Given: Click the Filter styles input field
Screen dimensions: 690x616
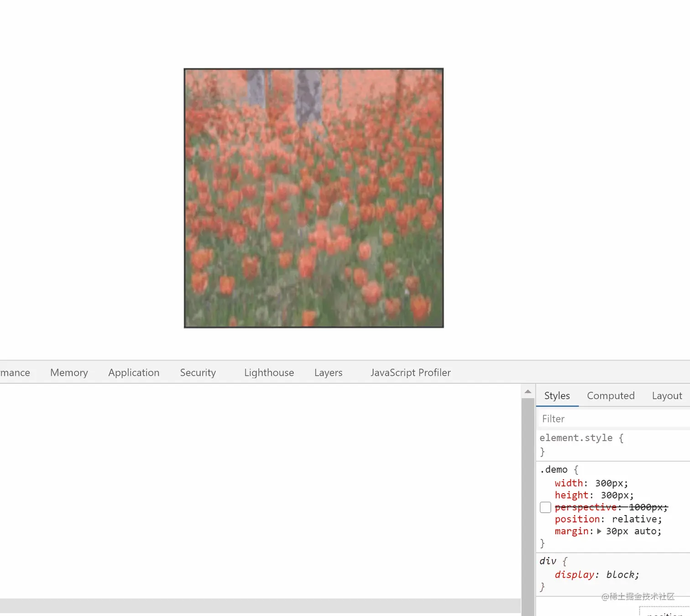Looking at the screenshot, I should [613, 419].
